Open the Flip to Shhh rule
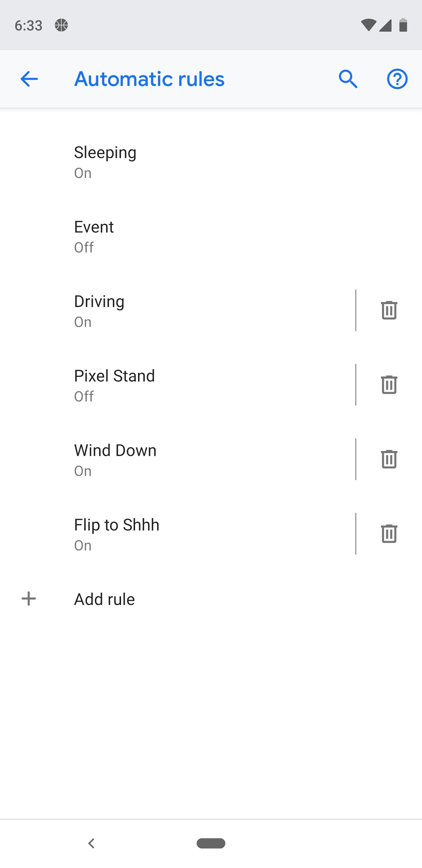422x868 pixels. click(x=178, y=534)
